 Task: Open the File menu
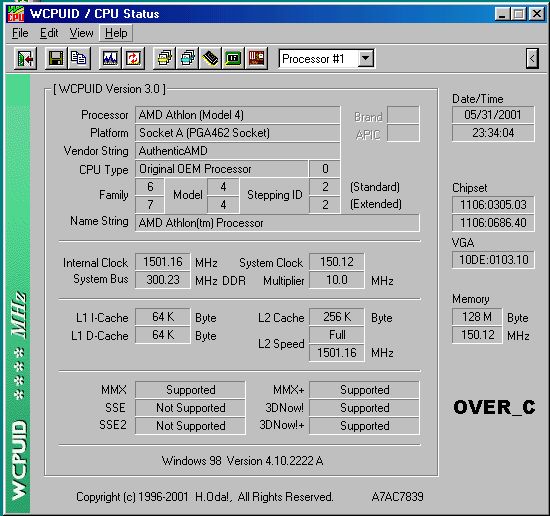point(20,33)
